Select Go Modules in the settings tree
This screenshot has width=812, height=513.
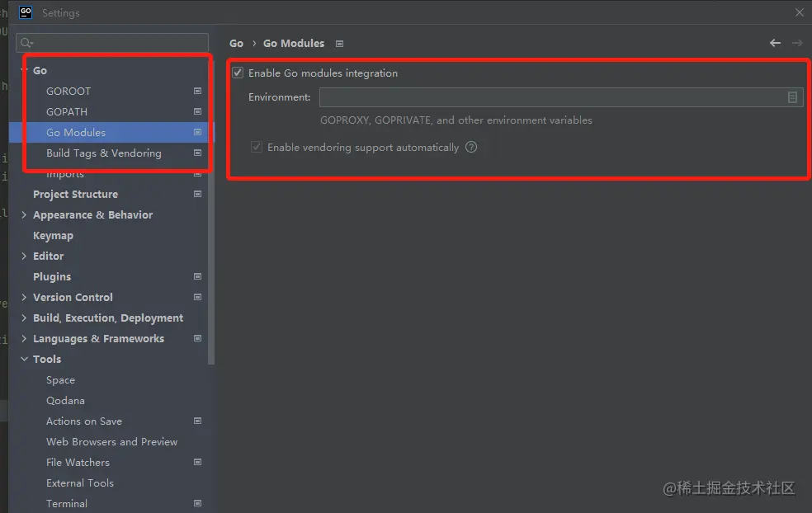click(x=76, y=133)
